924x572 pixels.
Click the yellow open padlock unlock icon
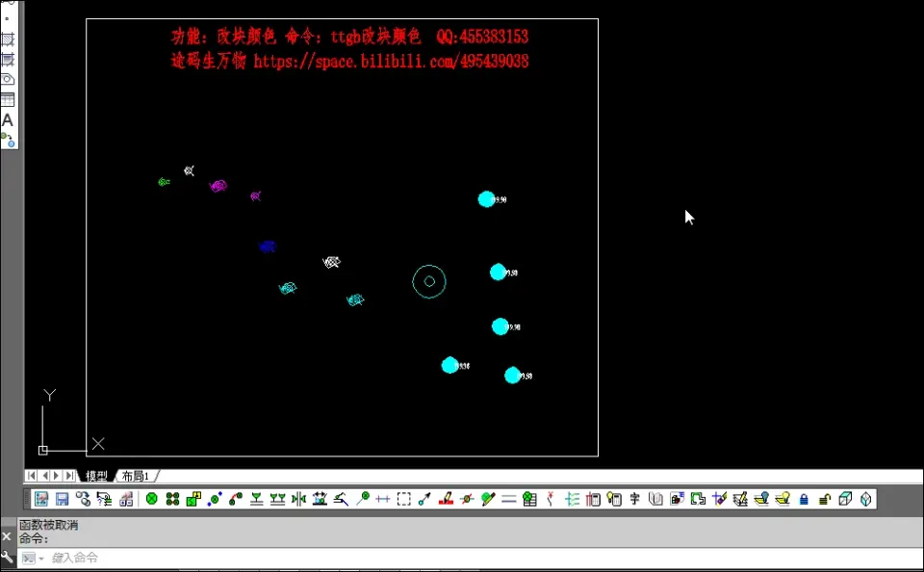coord(825,500)
